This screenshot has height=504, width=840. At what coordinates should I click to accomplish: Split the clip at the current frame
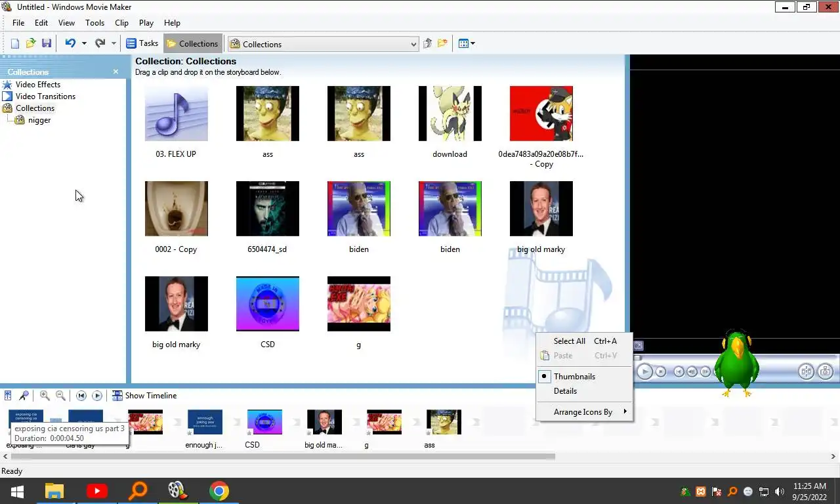807,371
